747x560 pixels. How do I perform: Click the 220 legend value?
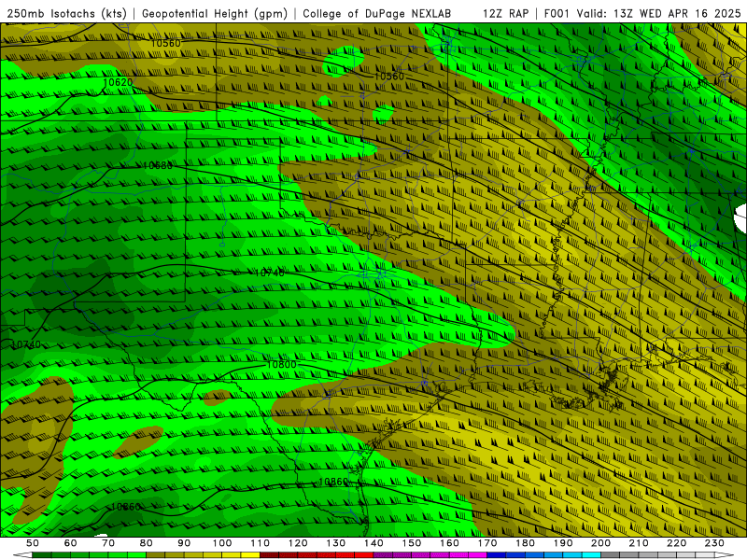click(x=676, y=543)
